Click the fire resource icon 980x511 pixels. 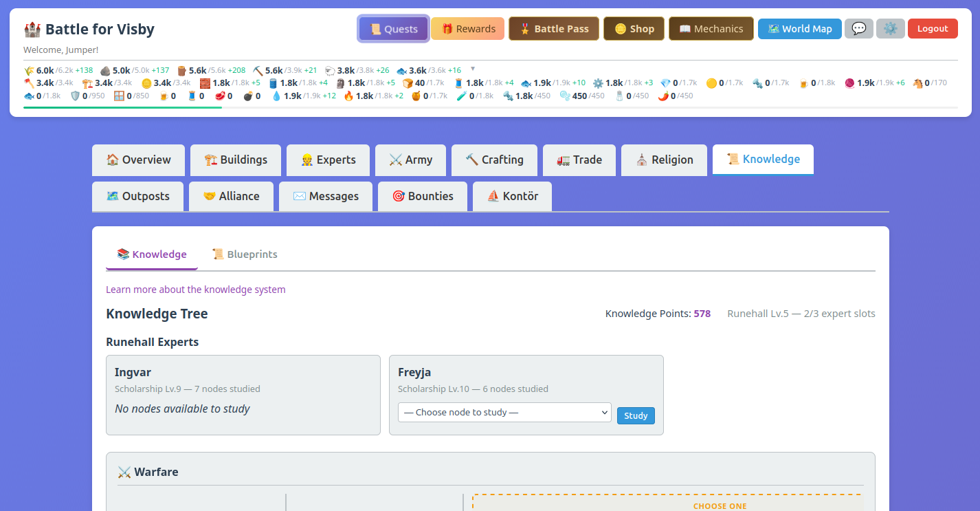(348, 96)
